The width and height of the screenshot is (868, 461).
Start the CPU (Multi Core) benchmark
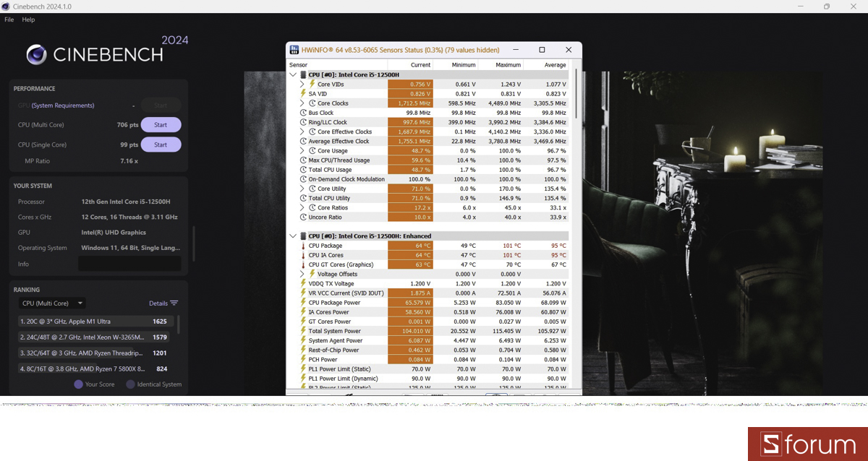161,125
